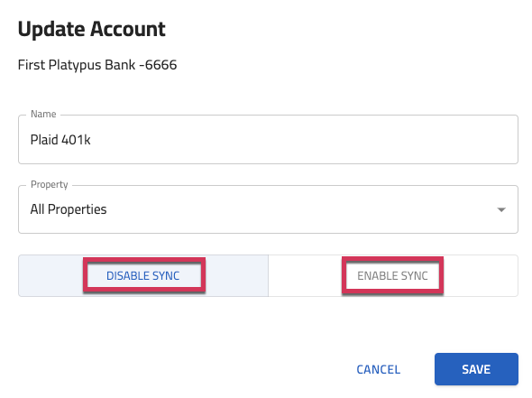Click the All Properties selected value text

pyautogui.click(x=69, y=209)
